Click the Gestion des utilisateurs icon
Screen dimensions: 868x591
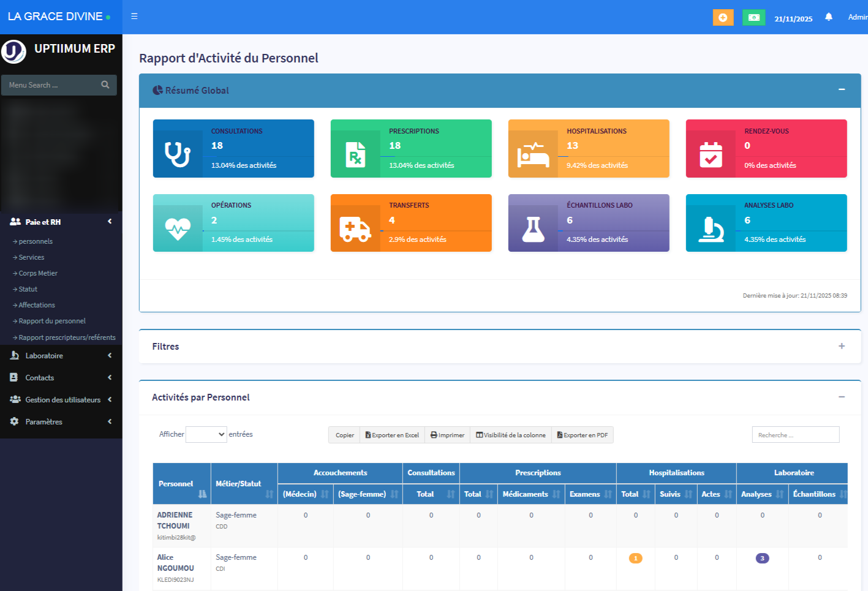13,399
